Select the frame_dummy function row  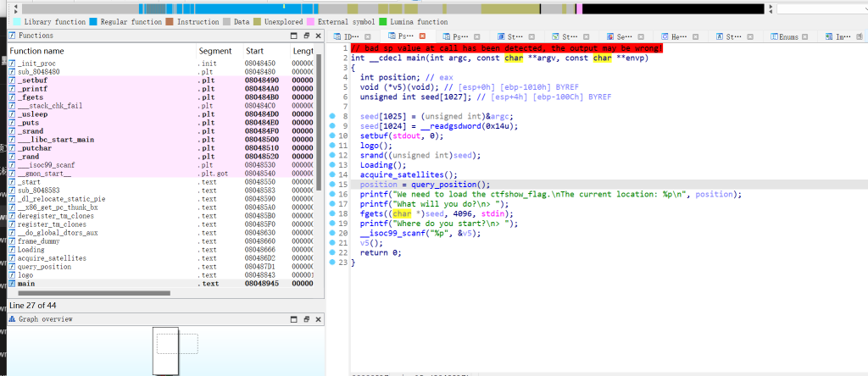tap(162, 241)
